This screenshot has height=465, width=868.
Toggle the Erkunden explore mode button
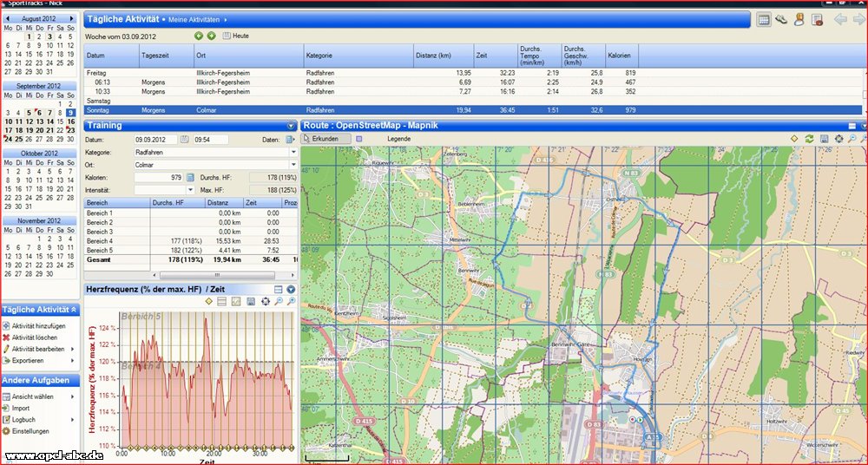click(x=326, y=139)
